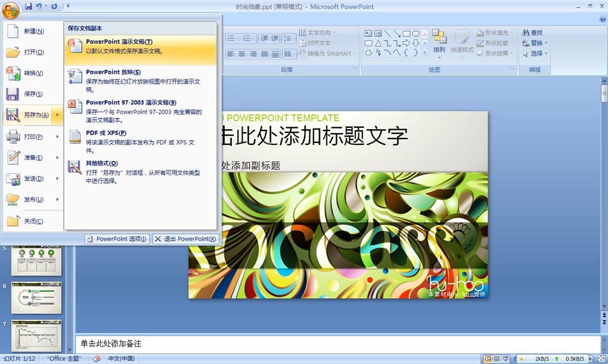Viewport: 608px width, 364px height.
Task: Open the 形状轮廓 dropdown
Action: (495, 43)
